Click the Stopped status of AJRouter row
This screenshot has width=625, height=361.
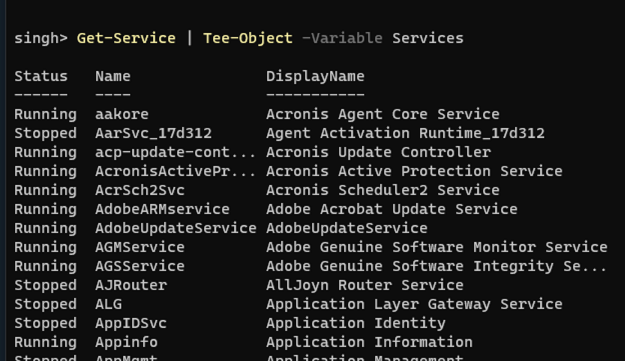(x=45, y=286)
